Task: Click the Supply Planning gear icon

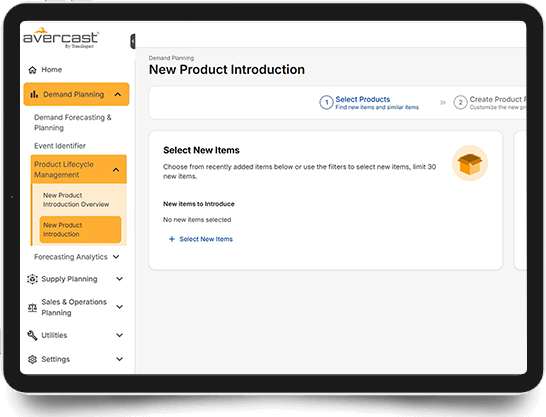Action: (x=32, y=279)
